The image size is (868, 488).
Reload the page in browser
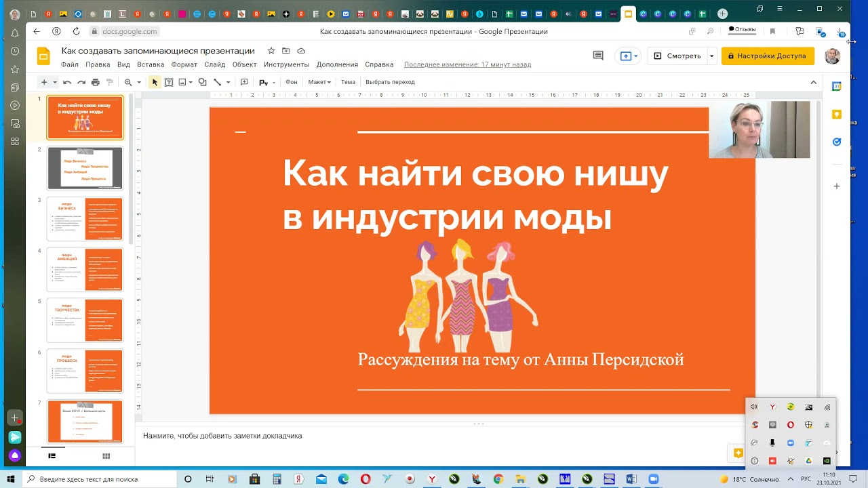[x=76, y=31]
